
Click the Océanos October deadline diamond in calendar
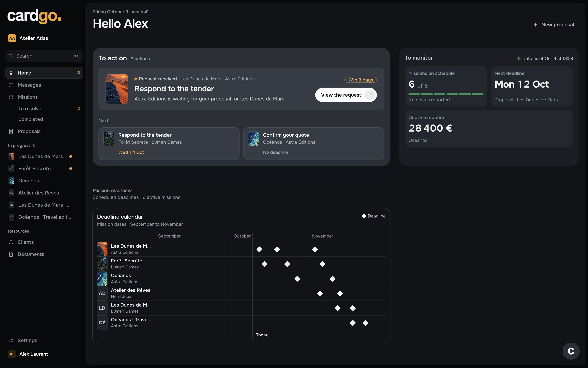(297, 279)
